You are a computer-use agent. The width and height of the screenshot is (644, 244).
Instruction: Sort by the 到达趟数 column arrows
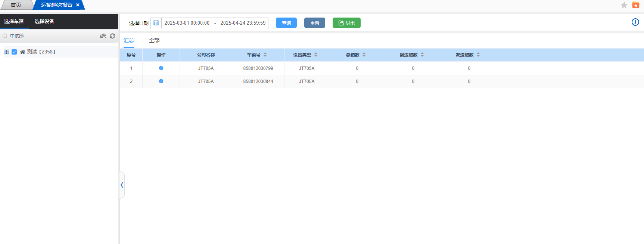tap(422, 55)
